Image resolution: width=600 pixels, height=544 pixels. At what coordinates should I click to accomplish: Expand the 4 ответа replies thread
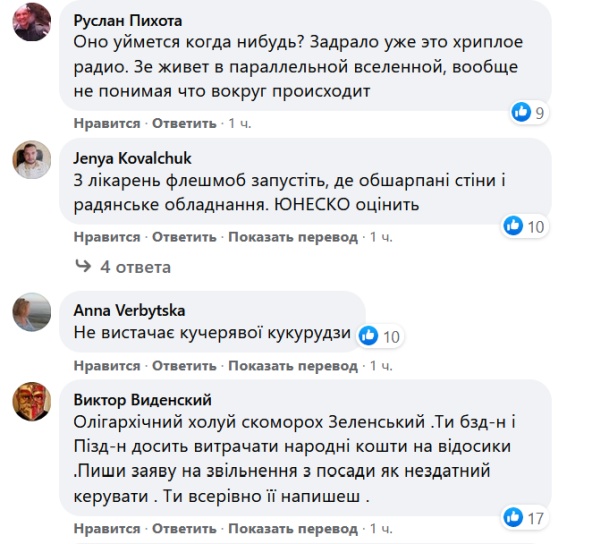click(135, 267)
